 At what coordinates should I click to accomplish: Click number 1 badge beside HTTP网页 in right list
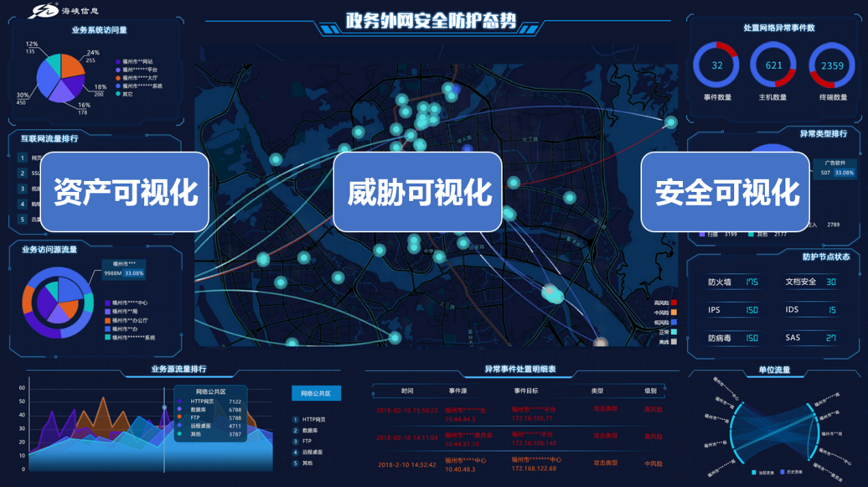point(296,419)
